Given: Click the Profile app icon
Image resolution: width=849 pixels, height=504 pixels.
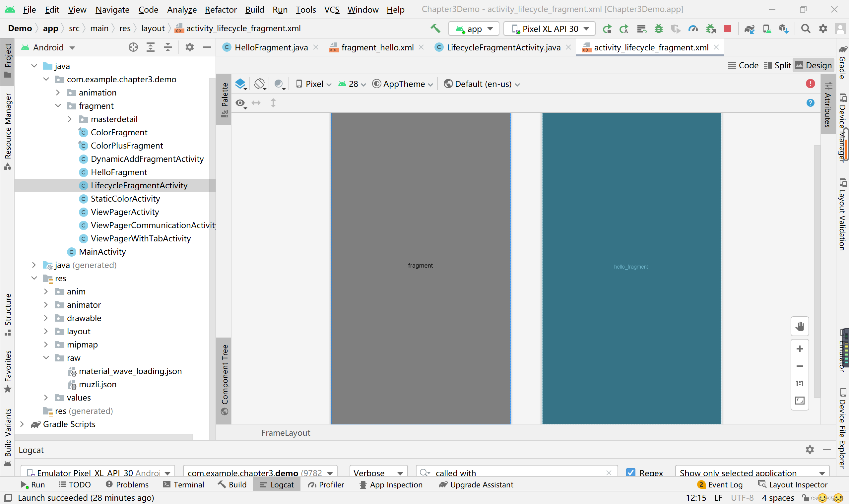Looking at the screenshot, I should point(693,29).
